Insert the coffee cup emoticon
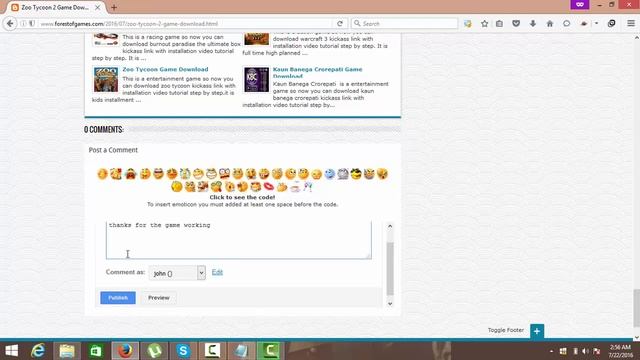The height and width of the screenshot is (360, 640). (x=295, y=187)
